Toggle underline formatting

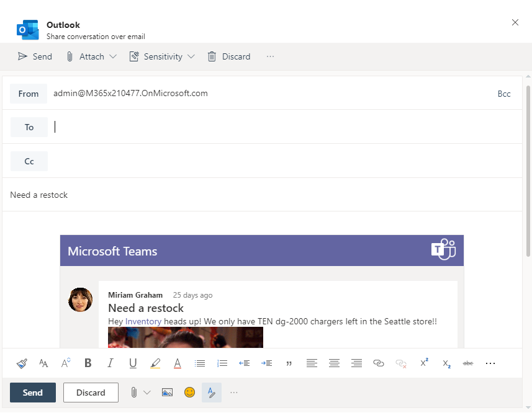(x=133, y=363)
